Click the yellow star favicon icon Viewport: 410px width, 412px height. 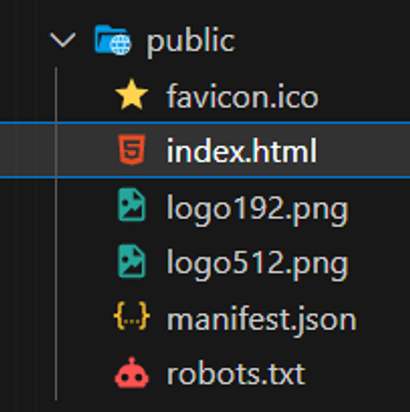pos(132,94)
